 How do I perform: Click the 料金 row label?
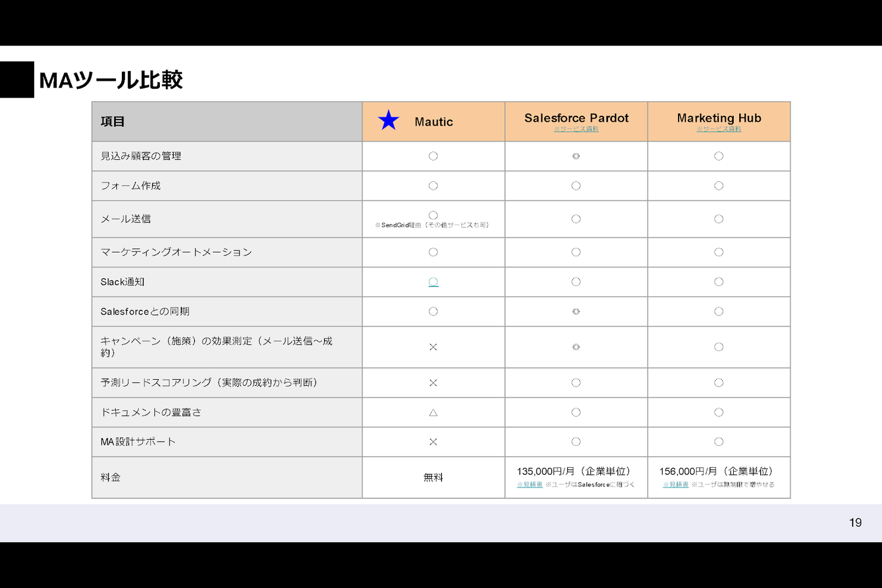pos(111,477)
